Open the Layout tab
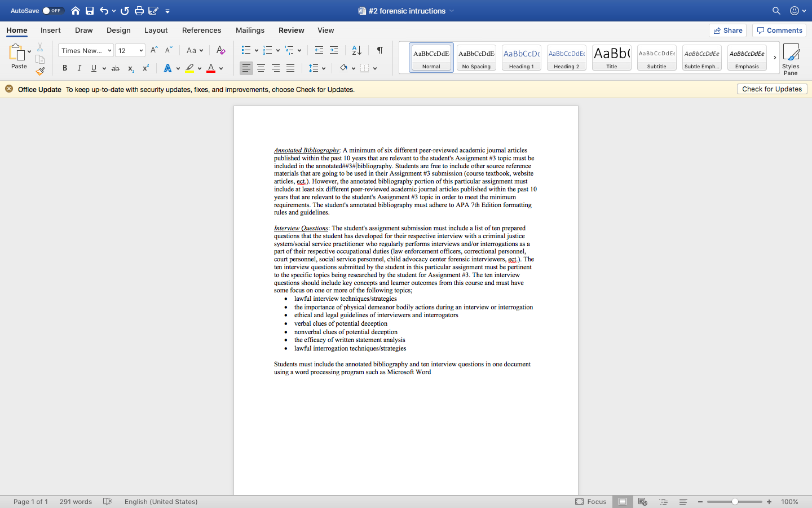The width and height of the screenshot is (812, 508). pyautogui.click(x=156, y=30)
